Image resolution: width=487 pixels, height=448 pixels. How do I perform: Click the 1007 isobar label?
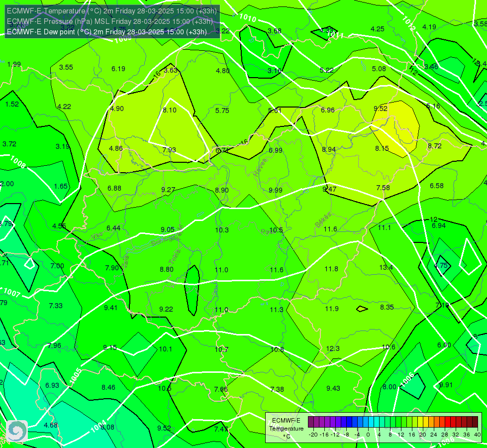point(12,293)
